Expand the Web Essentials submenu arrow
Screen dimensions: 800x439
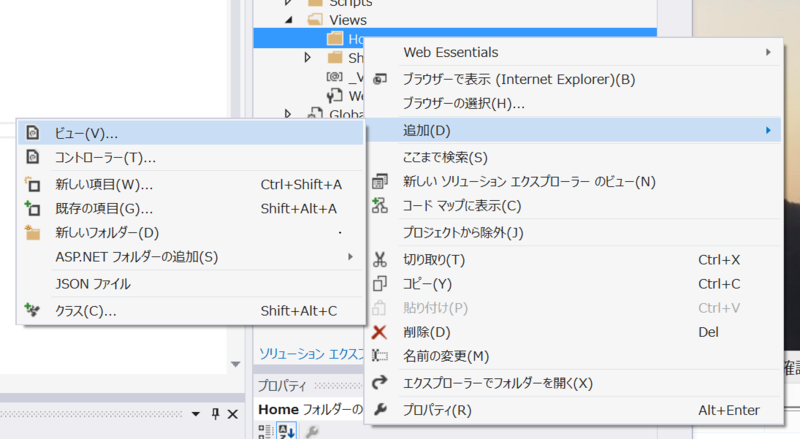click(768, 52)
